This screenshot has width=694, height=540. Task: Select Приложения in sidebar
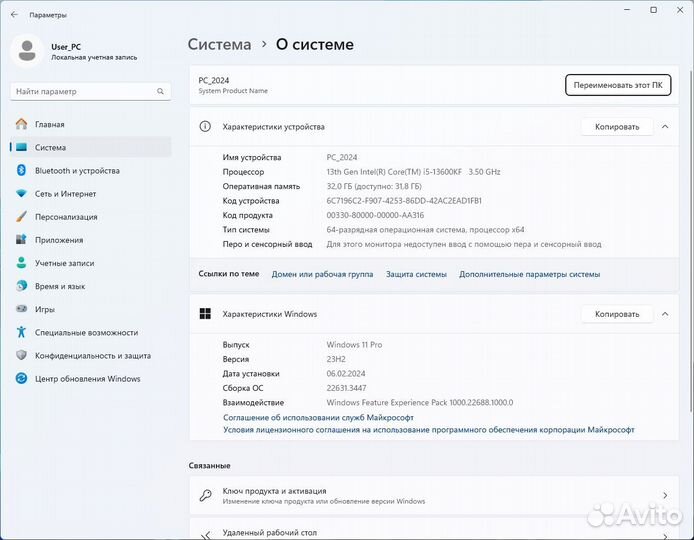tap(90, 240)
